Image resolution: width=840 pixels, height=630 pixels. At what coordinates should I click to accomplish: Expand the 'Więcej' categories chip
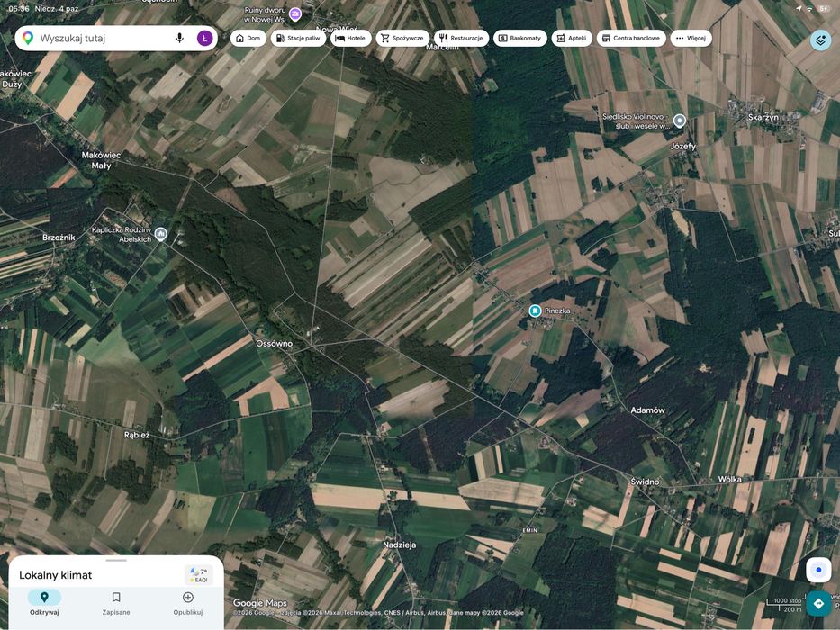(691, 38)
